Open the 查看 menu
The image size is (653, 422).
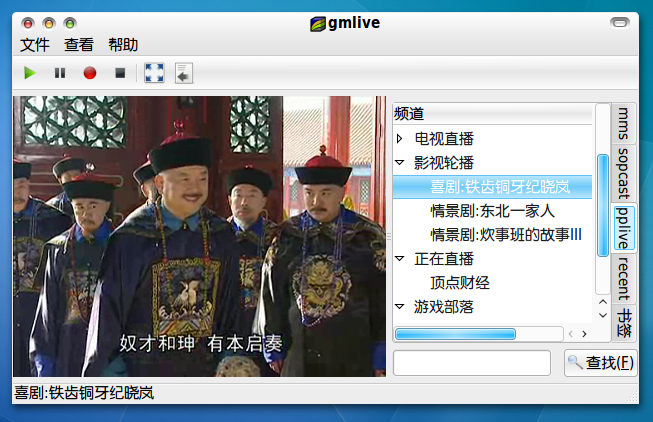click(79, 45)
